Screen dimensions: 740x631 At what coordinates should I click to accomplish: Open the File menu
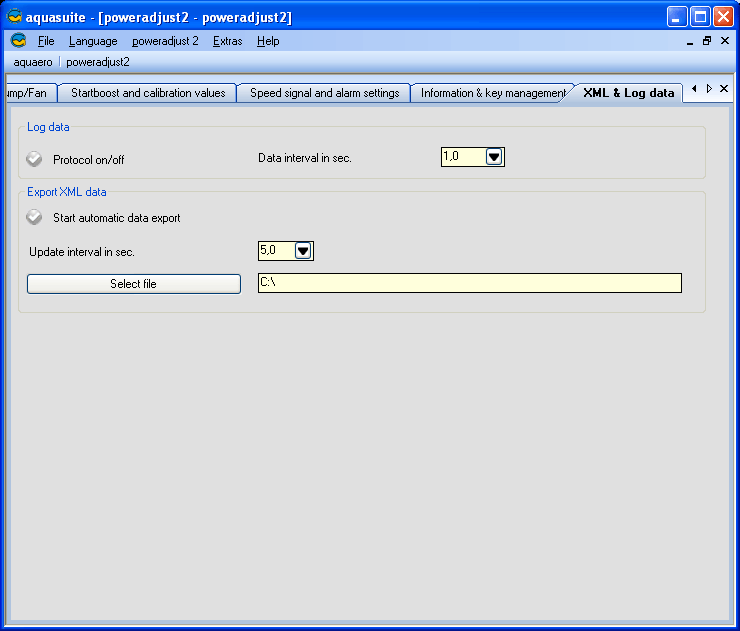pyautogui.click(x=46, y=41)
